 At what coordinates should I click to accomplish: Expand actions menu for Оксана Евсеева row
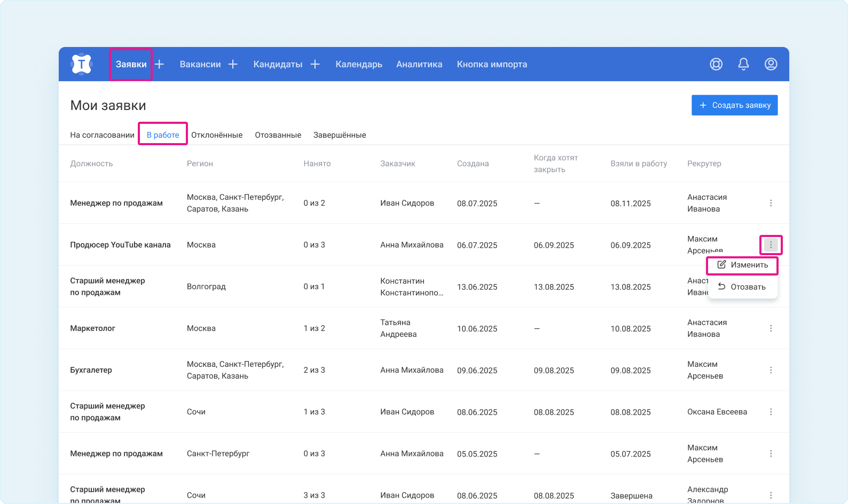(771, 412)
